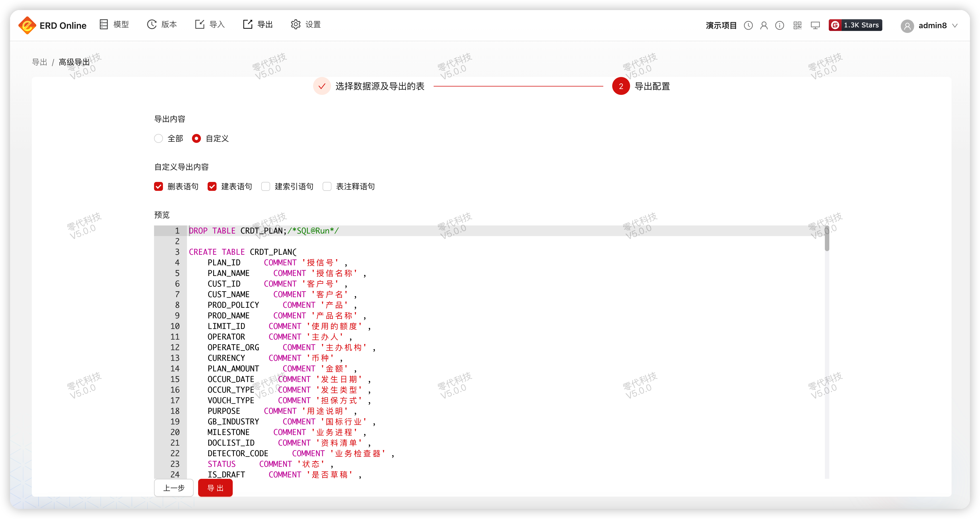Uncheck the 建表语句 checkbox

click(x=212, y=186)
